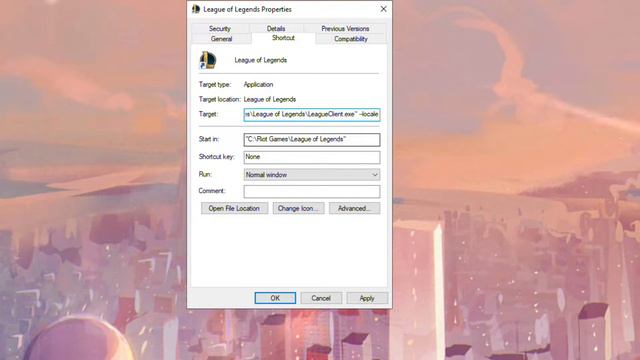Click the "Run:" label

click(x=205, y=174)
